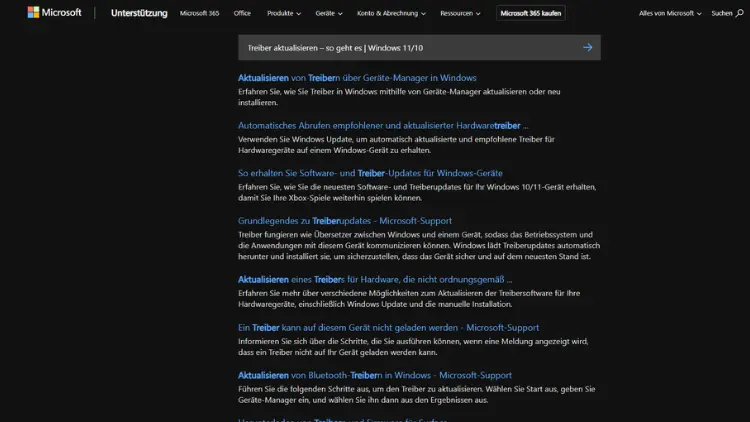The height and width of the screenshot is (422, 750).
Task: Click the Microsoft logo
Action: pos(55,13)
